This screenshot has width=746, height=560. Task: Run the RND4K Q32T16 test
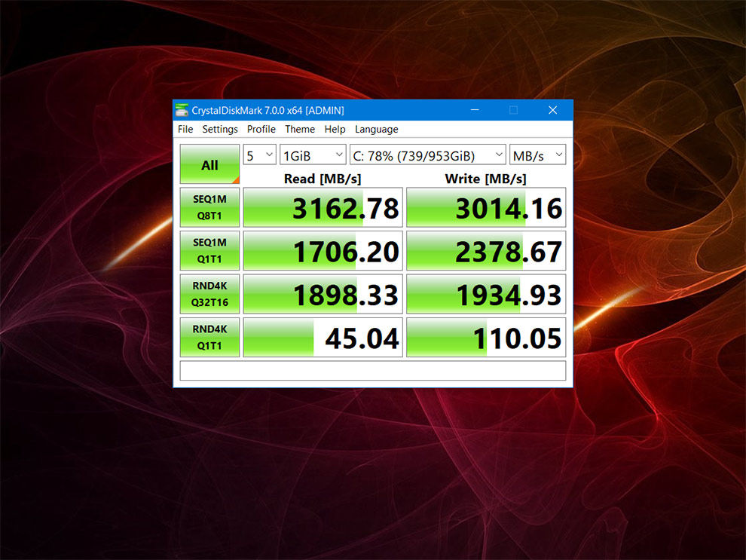tap(209, 294)
